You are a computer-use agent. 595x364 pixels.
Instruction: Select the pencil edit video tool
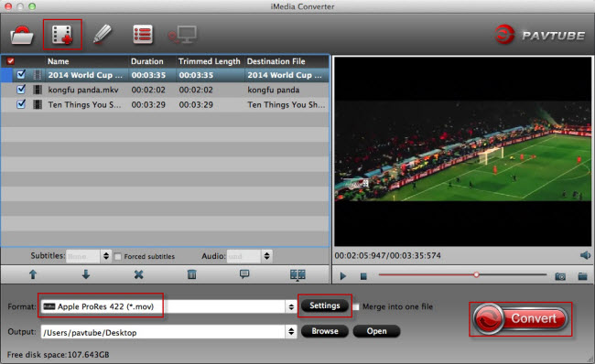click(x=103, y=35)
